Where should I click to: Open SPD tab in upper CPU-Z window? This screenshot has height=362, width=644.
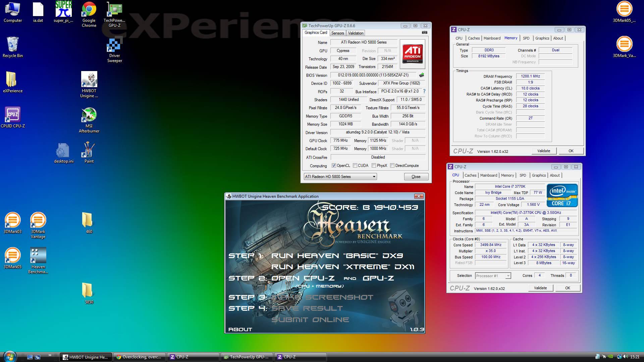(x=526, y=38)
